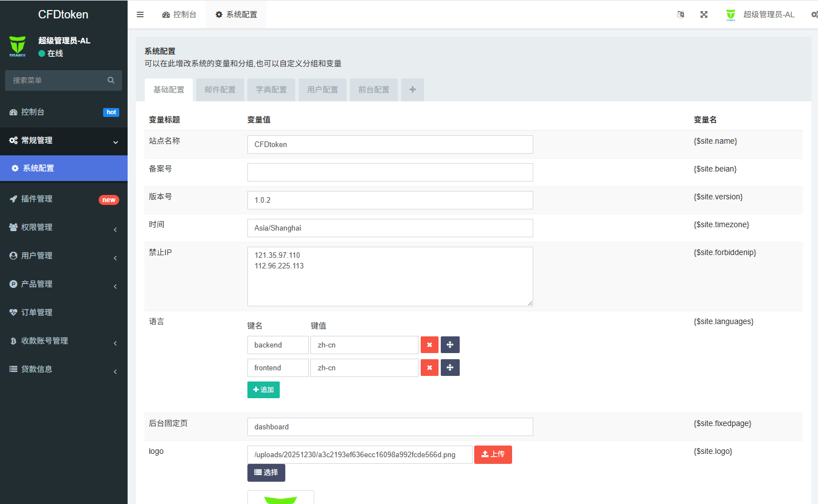Click the 站点名称 input showing CFDtoken
Image resolution: width=818 pixels, height=504 pixels.
tap(390, 144)
